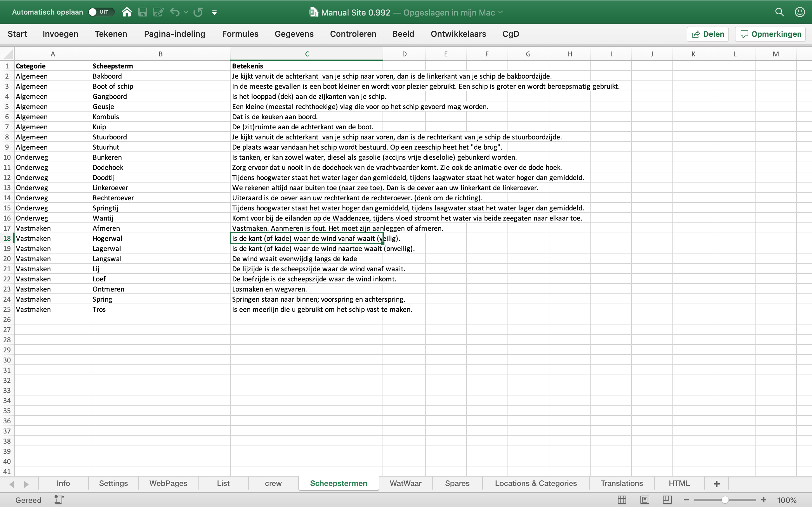
Task: Click the Undo arrow icon
Action: click(x=174, y=12)
